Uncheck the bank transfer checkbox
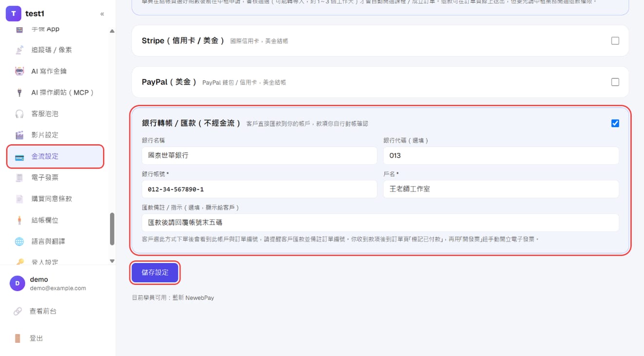 click(x=615, y=123)
